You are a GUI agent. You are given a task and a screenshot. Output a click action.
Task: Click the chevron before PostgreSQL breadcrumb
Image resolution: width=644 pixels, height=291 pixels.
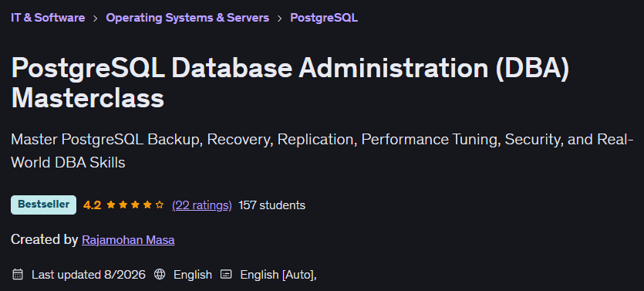[x=280, y=18]
